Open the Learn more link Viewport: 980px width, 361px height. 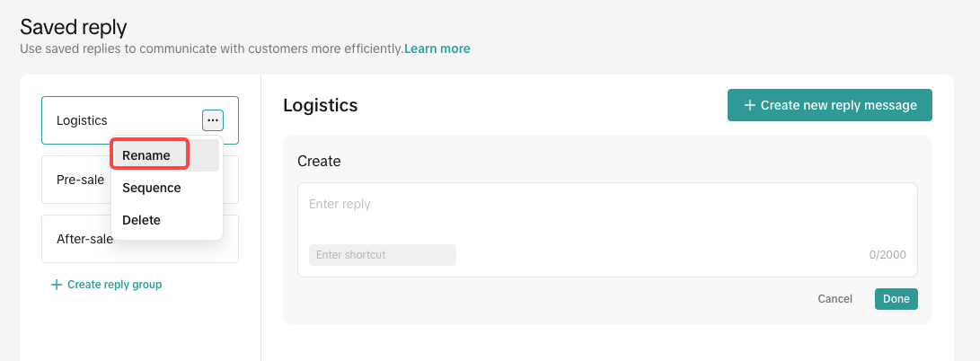point(437,48)
